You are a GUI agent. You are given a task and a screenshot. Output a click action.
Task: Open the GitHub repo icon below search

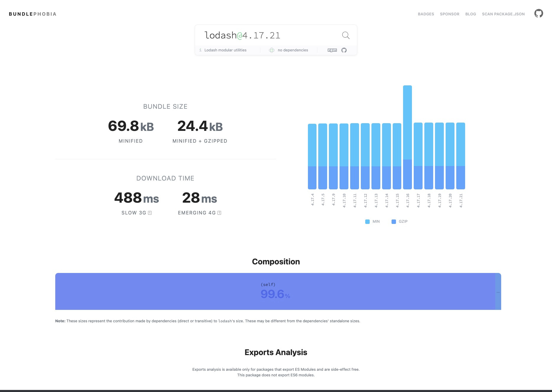point(344,50)
